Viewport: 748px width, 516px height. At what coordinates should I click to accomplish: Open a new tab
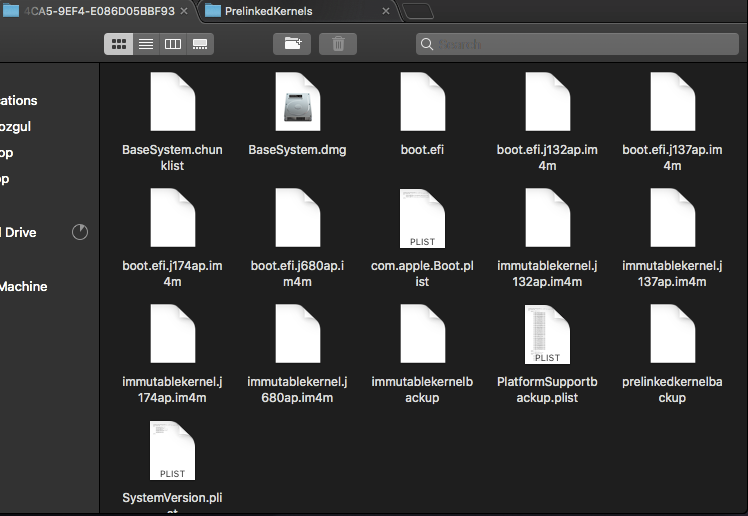(418, 11)
